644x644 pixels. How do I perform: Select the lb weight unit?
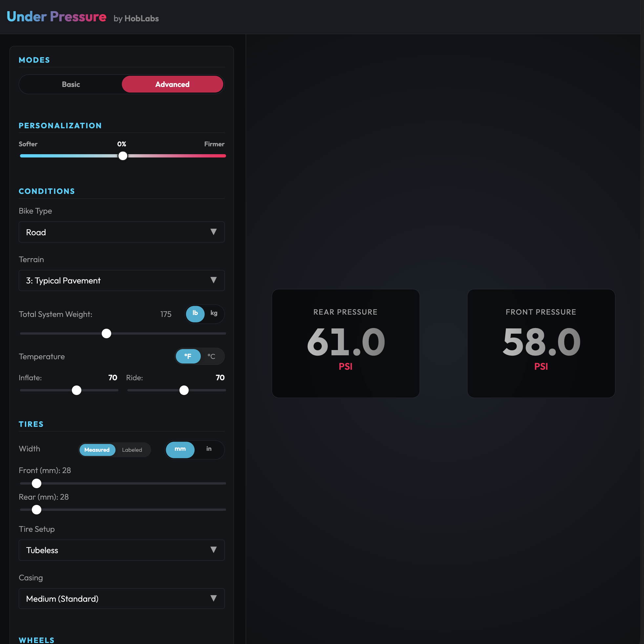(x=195, y=314)
